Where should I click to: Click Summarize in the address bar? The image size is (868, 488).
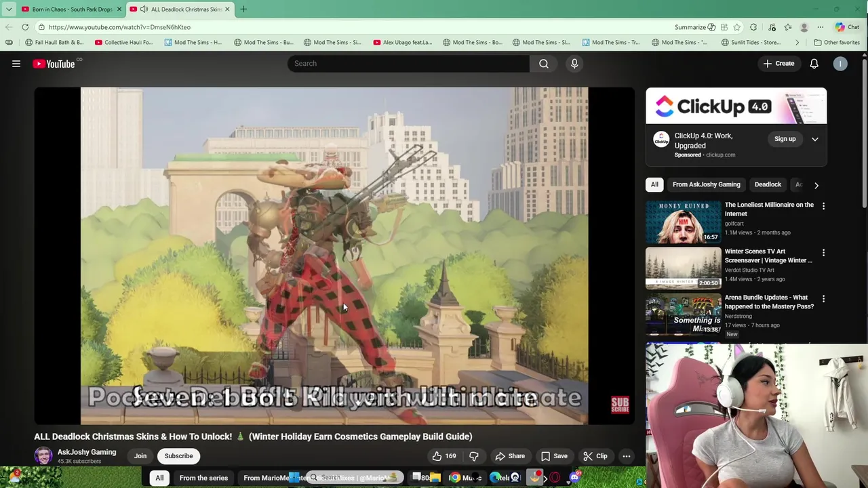tap(695, 27)
